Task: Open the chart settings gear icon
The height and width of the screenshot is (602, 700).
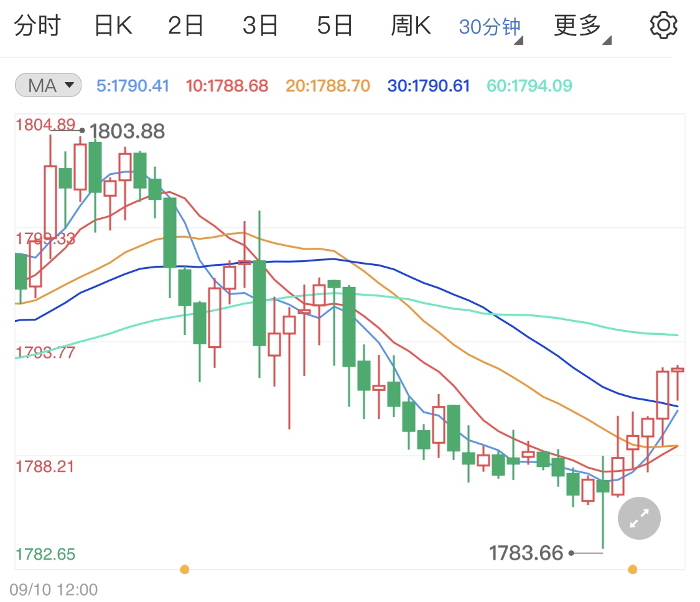Action: 663,25
